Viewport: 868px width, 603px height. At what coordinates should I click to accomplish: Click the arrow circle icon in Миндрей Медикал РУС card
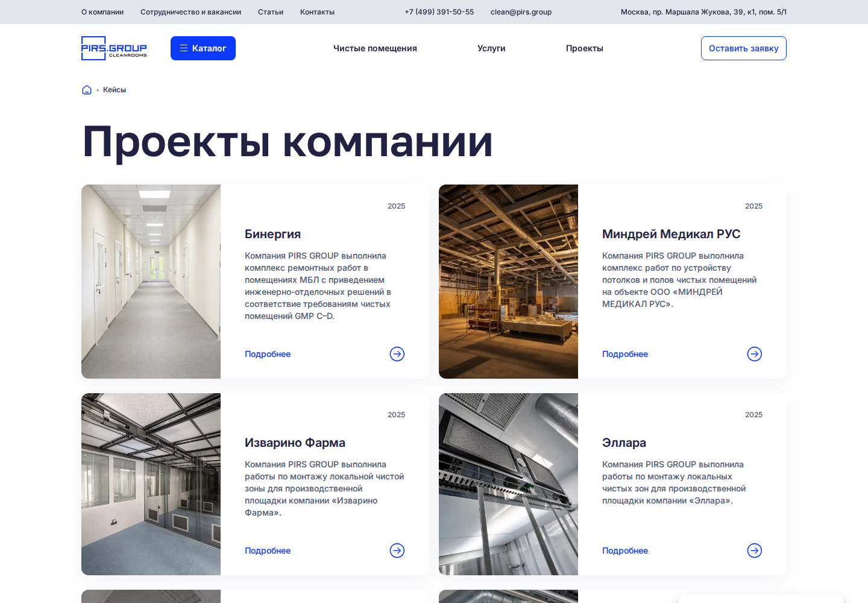click(755, 354)
